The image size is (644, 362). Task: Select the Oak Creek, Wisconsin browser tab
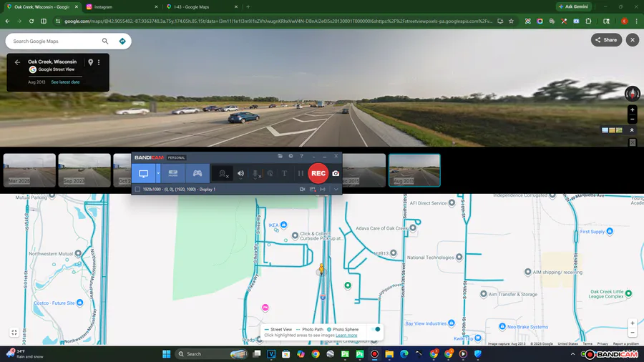(41, 7)
